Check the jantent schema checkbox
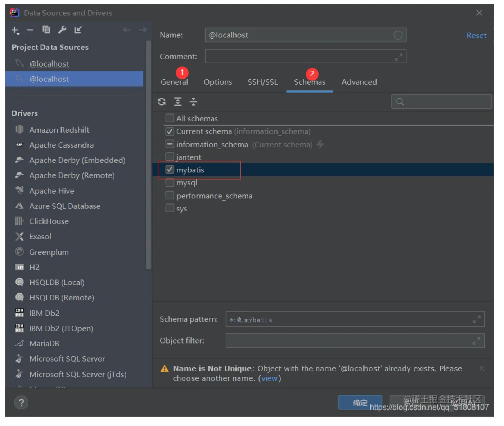The width and height of the screenshot is (504, 426). click(170, 157)
